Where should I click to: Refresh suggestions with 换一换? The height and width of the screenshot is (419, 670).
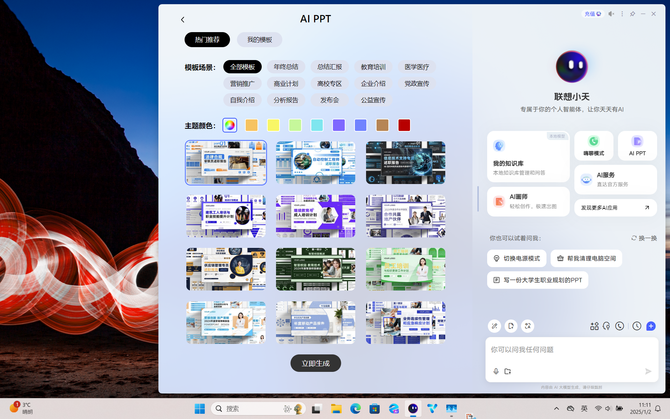[644, 238]
